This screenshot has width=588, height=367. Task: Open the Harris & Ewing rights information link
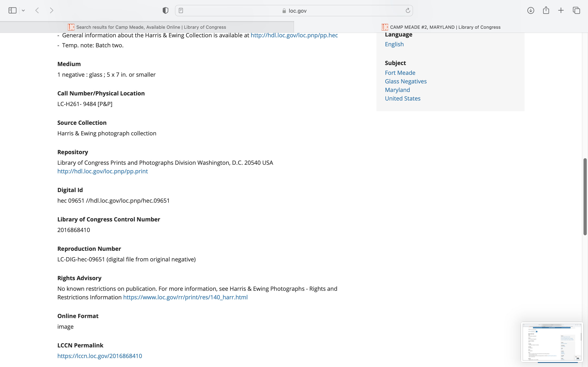point(185,297)
